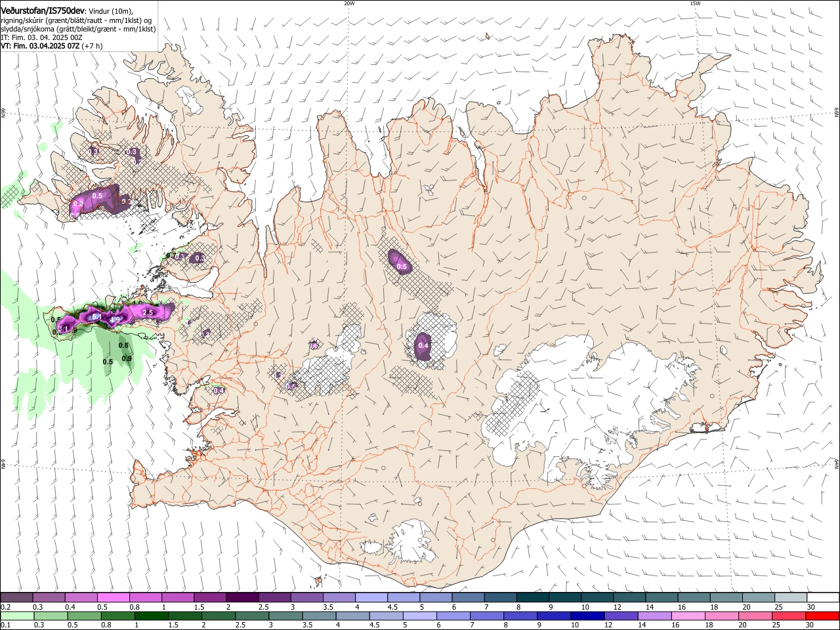Image resolution: width=840 pixels, height=630 pixels.
Task: Pick upper legend swatch between 3.5 and 4
Action: coord(339,598)
